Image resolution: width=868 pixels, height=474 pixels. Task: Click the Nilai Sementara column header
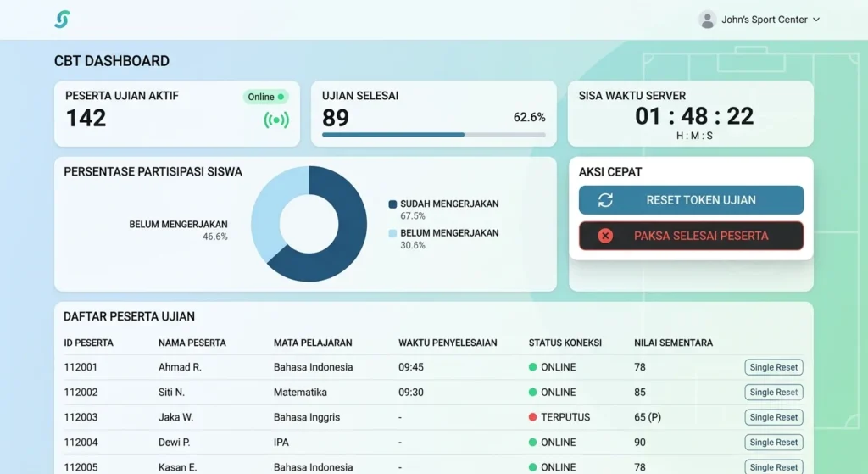(673, 343)
